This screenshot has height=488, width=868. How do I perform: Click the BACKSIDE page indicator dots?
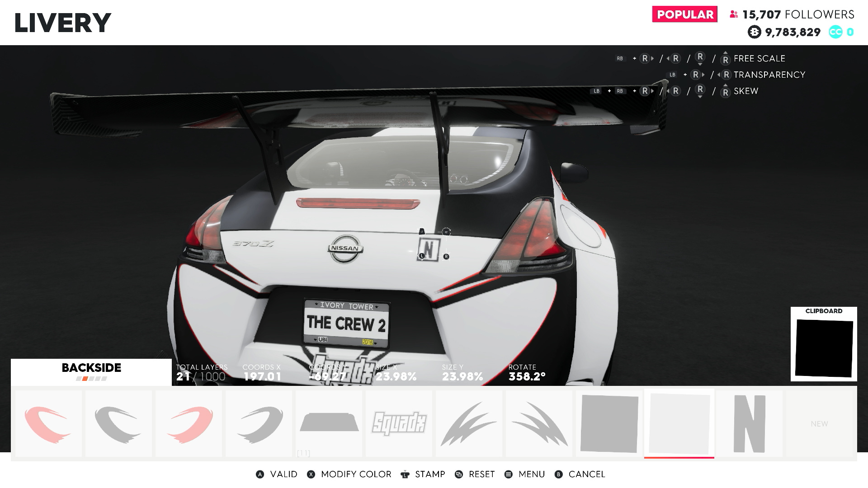point(91,379)
